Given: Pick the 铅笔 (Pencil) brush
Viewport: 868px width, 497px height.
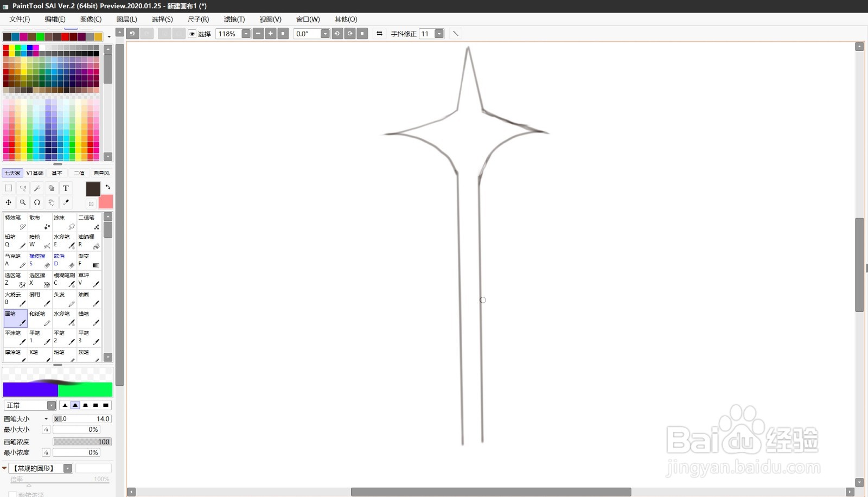Looking at the screenshot, I should (x=15, y=241).
